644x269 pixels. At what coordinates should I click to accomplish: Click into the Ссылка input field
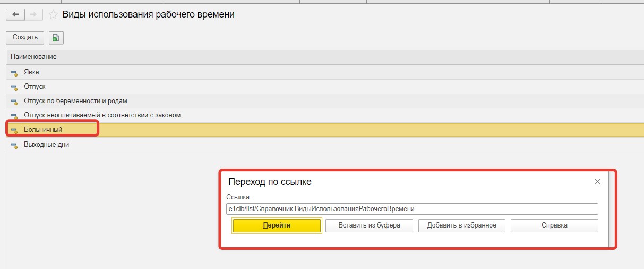click(412, 209)
